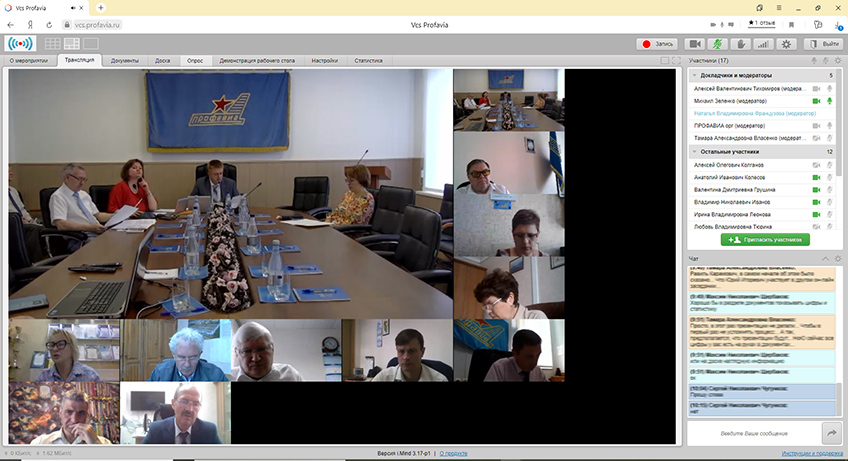
Task: Switch to the Трансляция tab
Action: pos(80,60)
